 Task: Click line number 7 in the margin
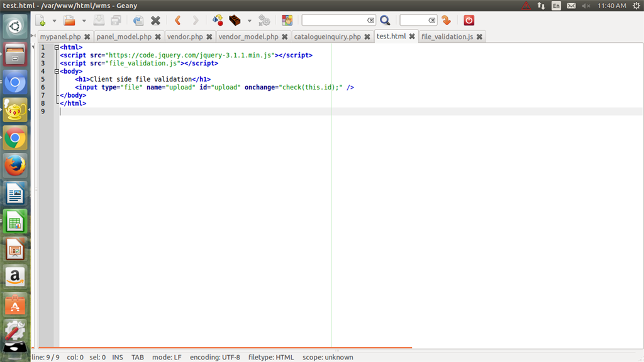tap(43, 96)
